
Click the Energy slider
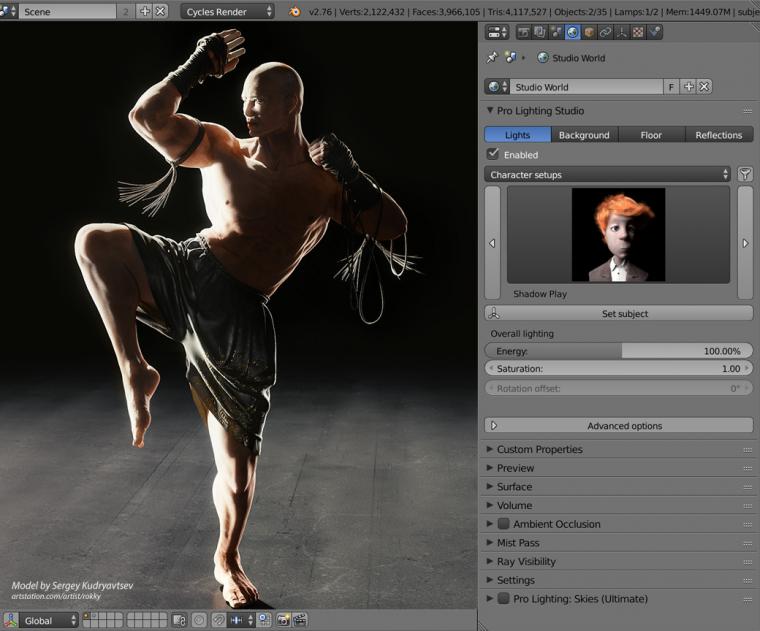tap(619, 351)
